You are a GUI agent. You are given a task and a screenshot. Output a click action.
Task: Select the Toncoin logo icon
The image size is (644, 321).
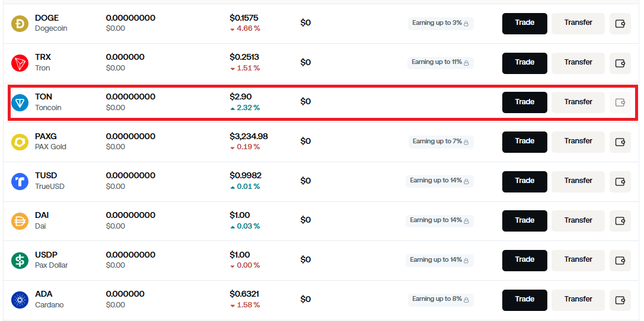click(20, 102)
